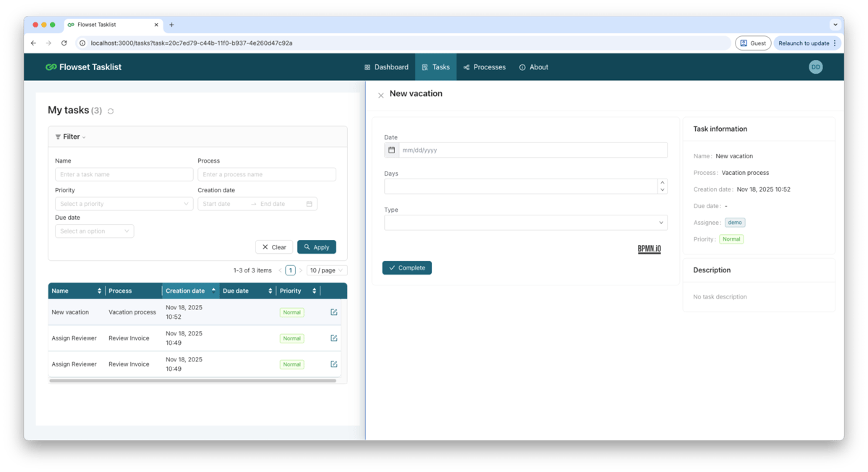The image size is (868, 472).
Task: Open the browser tab search chevron
Action: click(835, 25)
